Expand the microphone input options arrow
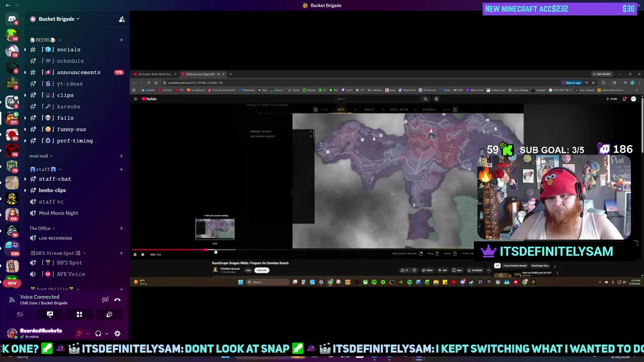Screen dimensions: 644x362 tap(87, 333)
